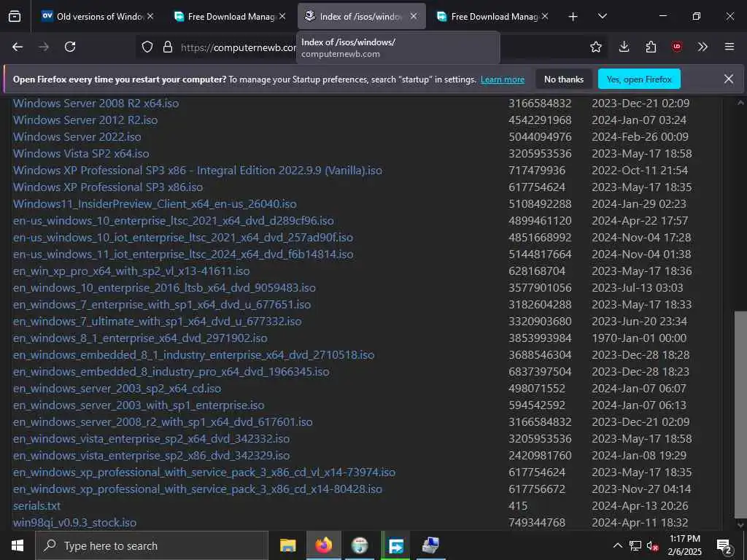The height and width of the screenshot is (560, 747).
Task: Open the globe app taskbar icon
Action: pos(360,545)
